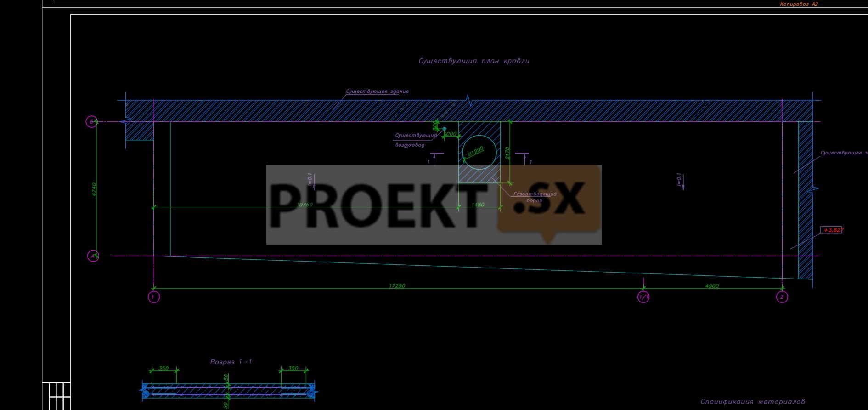Click grid axis bubble '1/1'
Screen dimensions: 868x410
pyautogui.click(x=644, y=297)
